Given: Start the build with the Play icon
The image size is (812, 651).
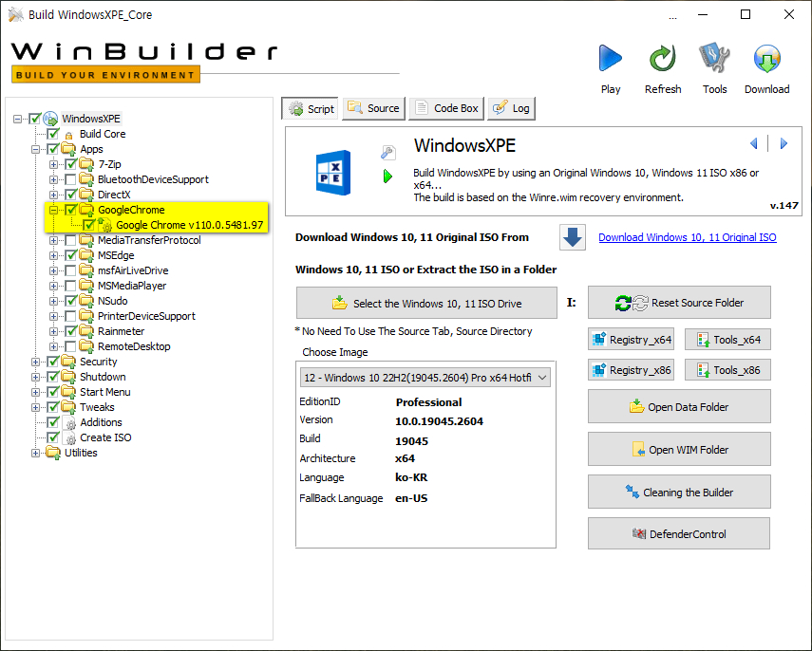Looking at the screenshot, I should (611, 58).
